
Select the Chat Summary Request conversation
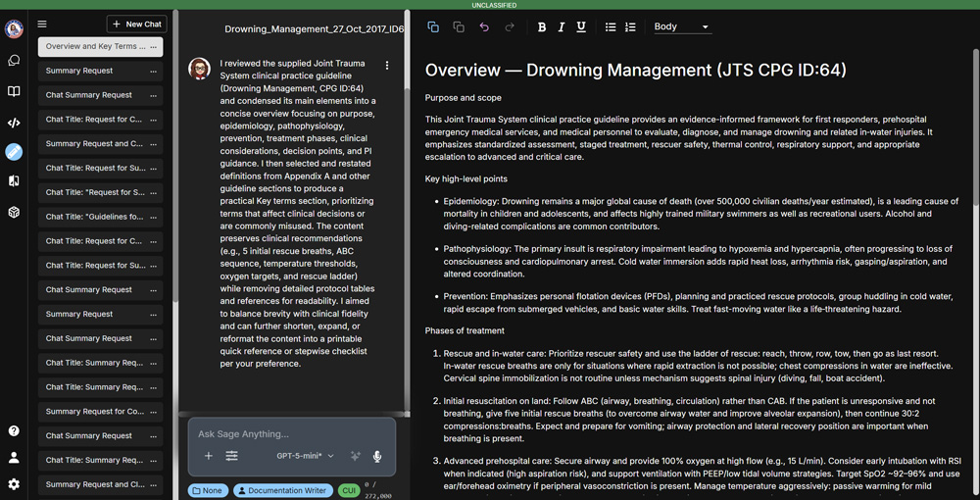click(89, 95)
